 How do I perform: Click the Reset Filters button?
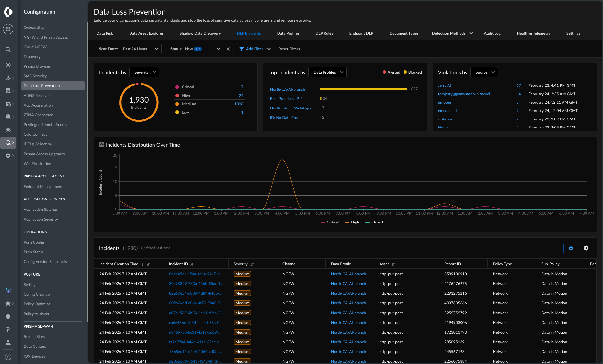pos(289,49)
